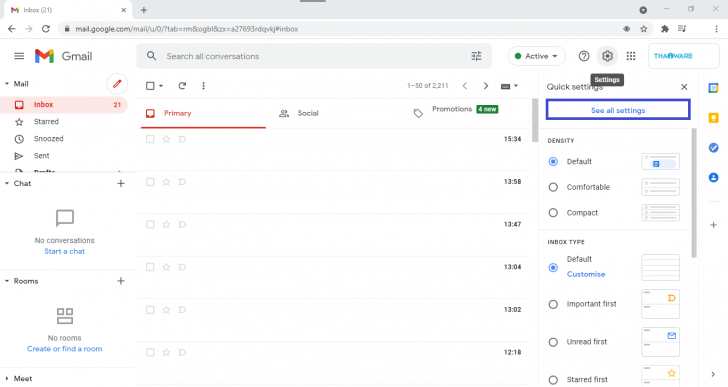This screenshot has width=728, height=387.
Task: Click Create or find a room link
Action: click(x=65, y=349)
